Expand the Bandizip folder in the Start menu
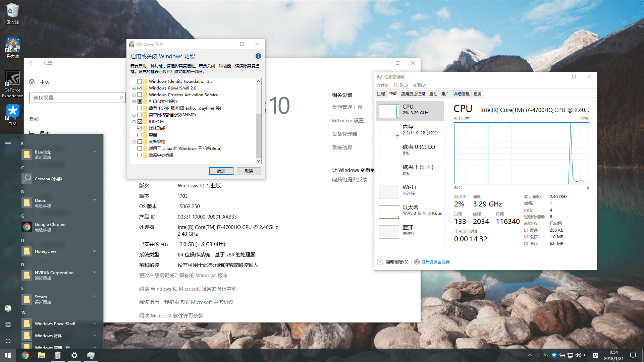Image resolution: width=644 pixels, height=362 pixels. tap(95, 152)
